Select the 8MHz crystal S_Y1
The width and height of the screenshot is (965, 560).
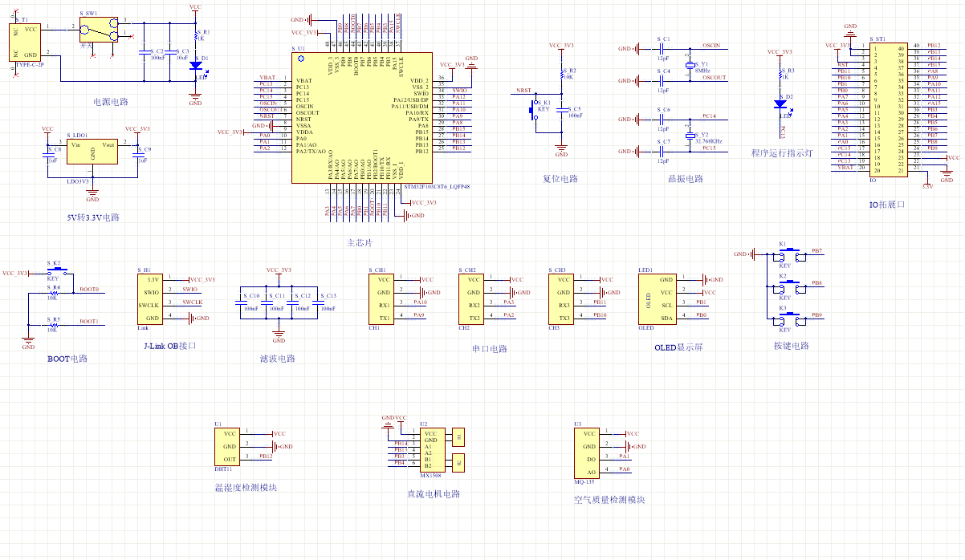689,65
